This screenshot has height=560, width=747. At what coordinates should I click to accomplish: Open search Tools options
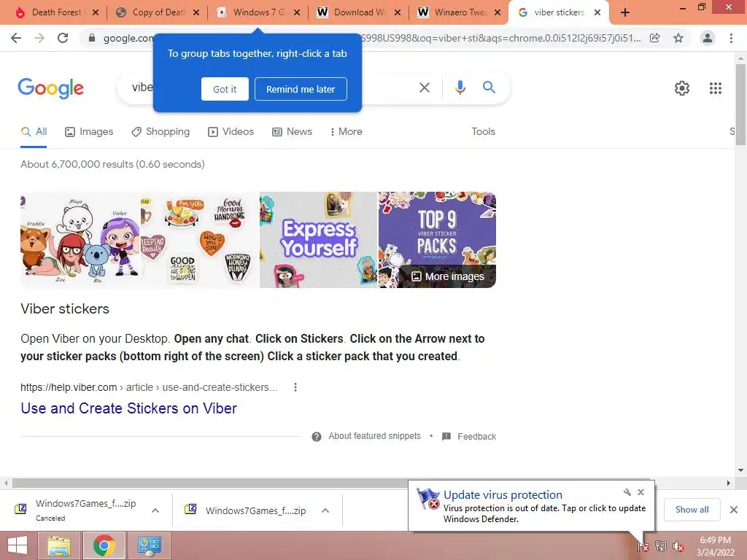(x=483, y=132)
